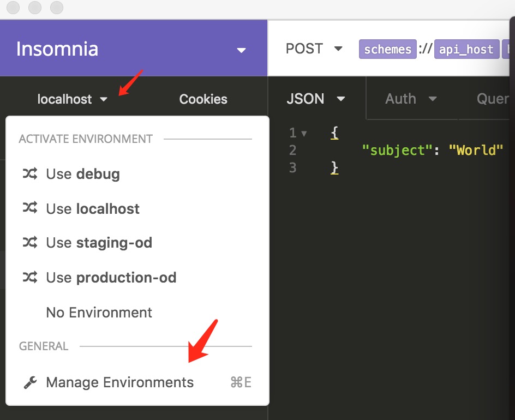Screen dimensions: 515x420
Task: Click the wrench icon for Manage Environments
Action: tap(30, 383)
